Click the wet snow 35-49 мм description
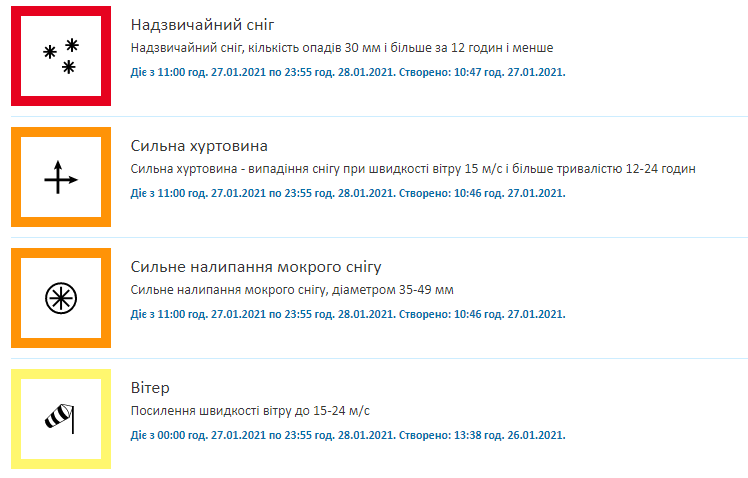 [x=292, y=290]
